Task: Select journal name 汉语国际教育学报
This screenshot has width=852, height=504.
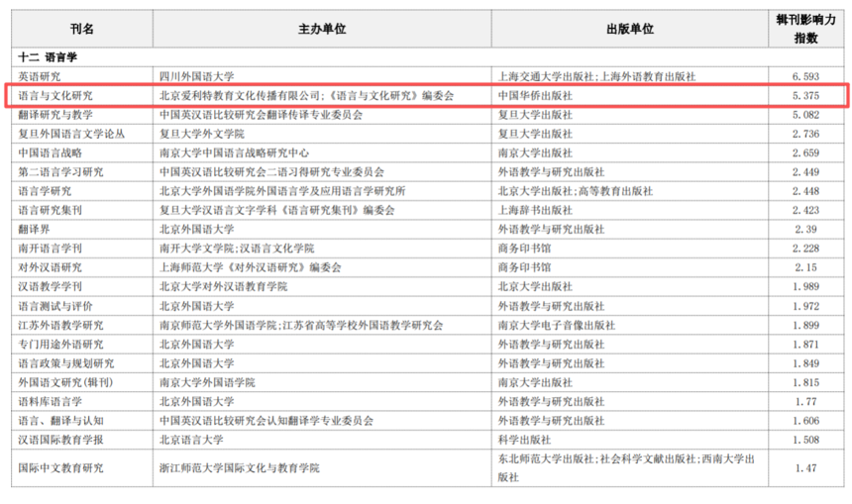Action: pos(60,440)
